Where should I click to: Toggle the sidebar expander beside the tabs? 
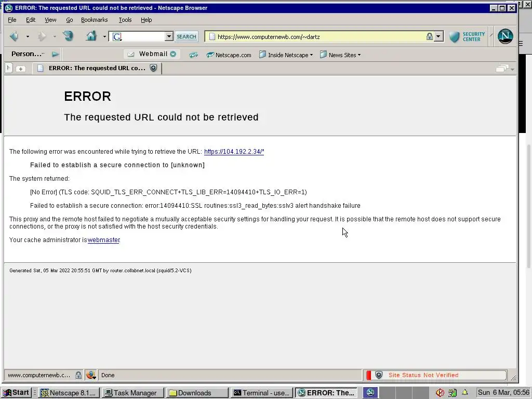coord(9,68)
